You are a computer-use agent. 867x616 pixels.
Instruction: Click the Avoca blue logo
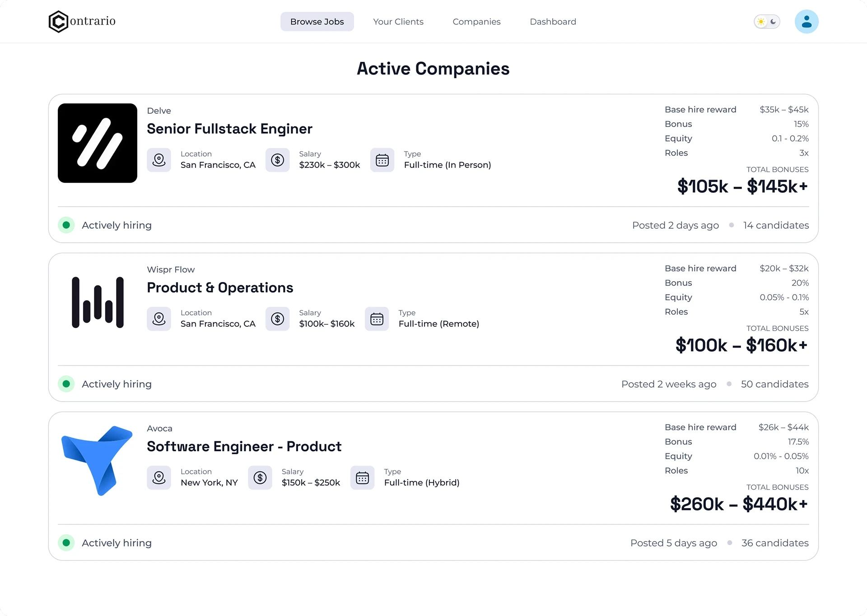point(97,460)
